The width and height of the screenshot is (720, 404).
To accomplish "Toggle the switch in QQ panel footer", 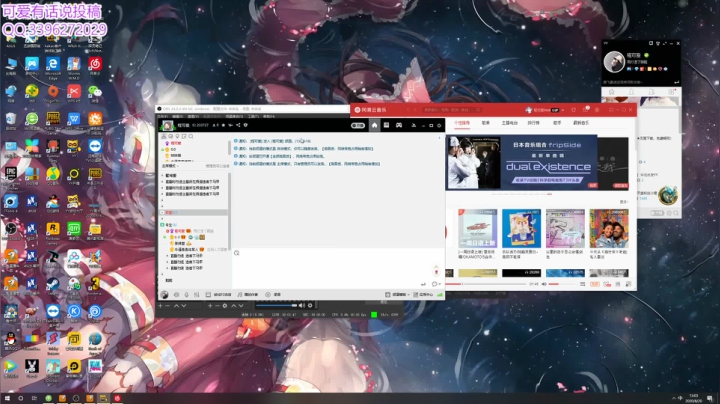I will pyautogui.click(x=657, y=213).
